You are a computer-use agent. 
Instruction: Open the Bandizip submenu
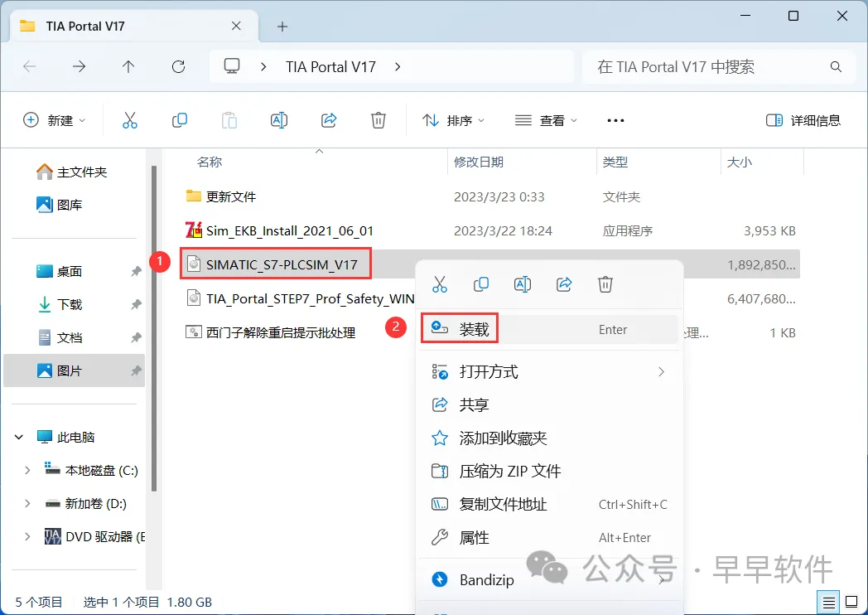click(x=548, y=580)
